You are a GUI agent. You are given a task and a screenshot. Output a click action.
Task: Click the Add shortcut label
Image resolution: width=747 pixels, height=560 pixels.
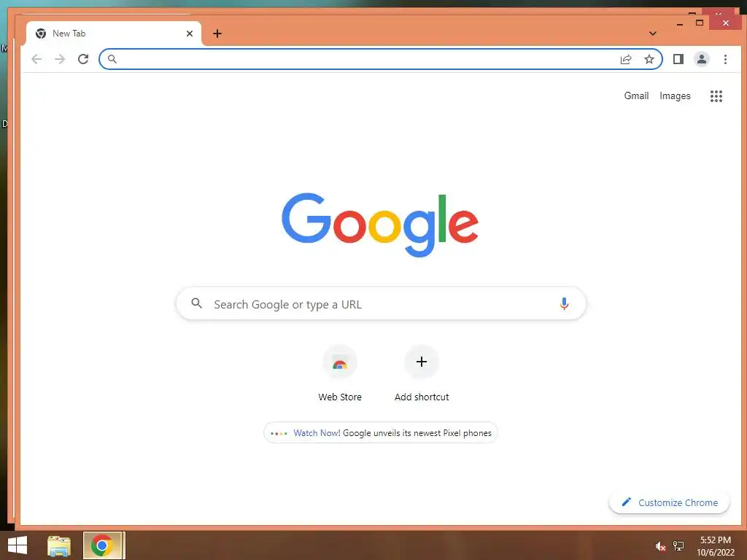tap(422, 397)
